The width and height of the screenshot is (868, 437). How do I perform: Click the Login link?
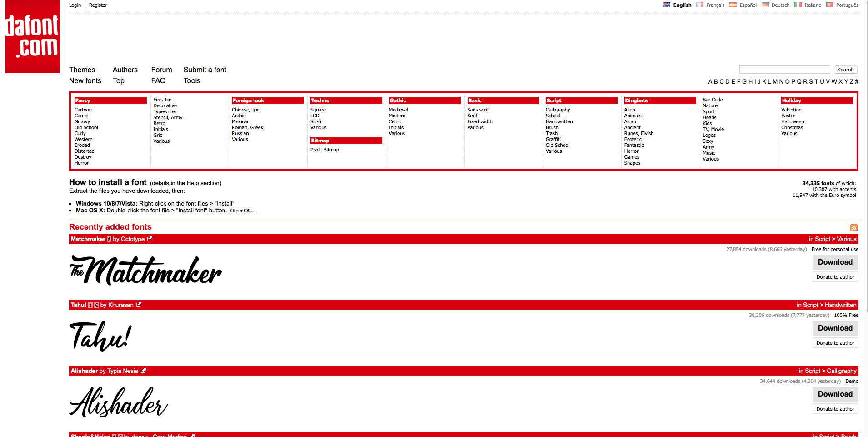point(75,5)
